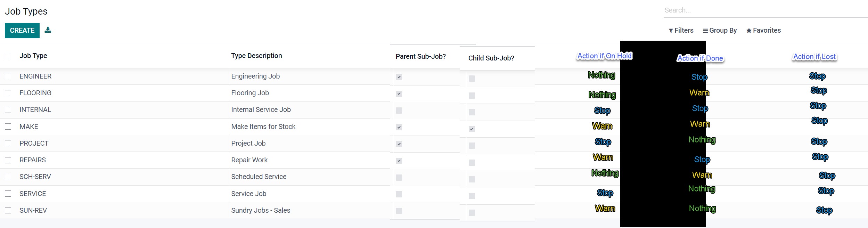The image size is (868, 228).
Task: Click the Action if Lost header
Action: [x=814, y=57]
